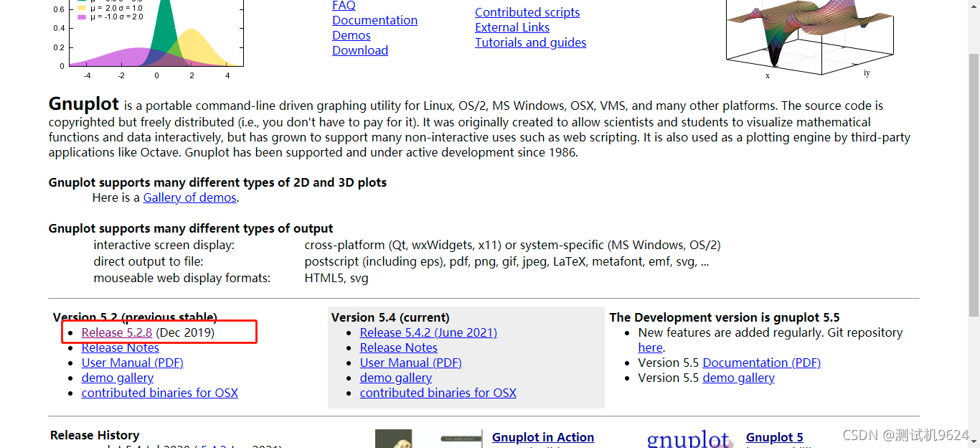Open Version 5.5 Documentation (PDF)
Viewport: 980px width, 448px height.
(761, 363)
